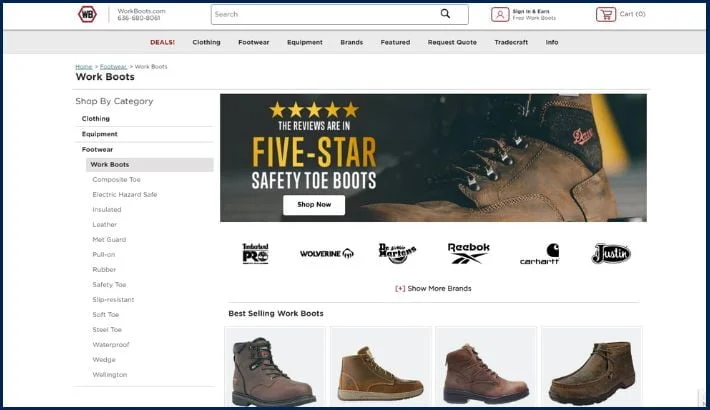
Task: Open the Clothing top menu
Action: [x=206, y=42]
